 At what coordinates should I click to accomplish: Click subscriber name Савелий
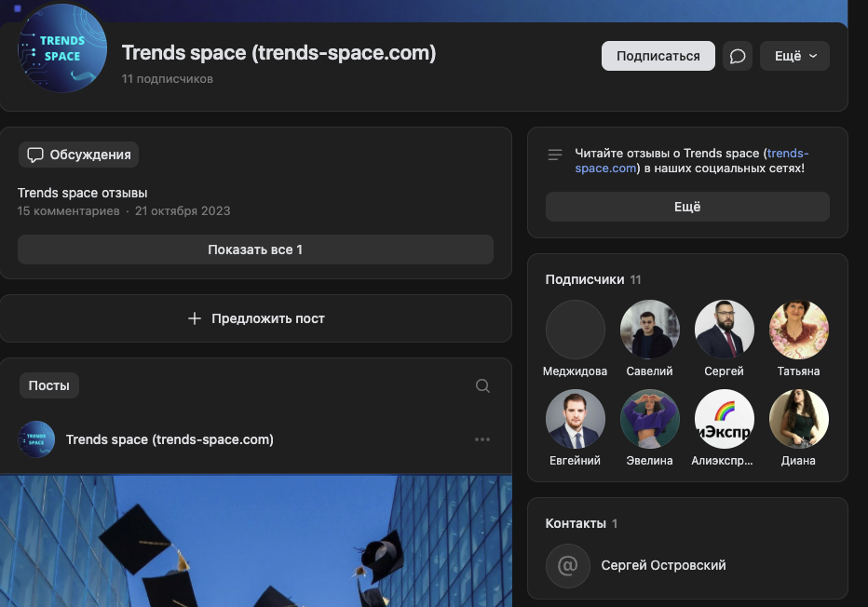[x=650, y=371]
